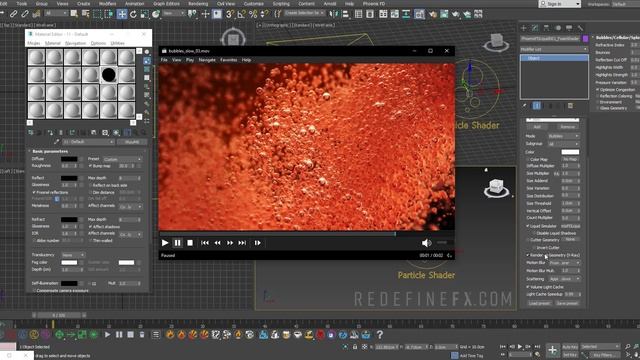Open the Motion Blur dropdown
Viewport: 640px width, 360px height.
(564, 263)
